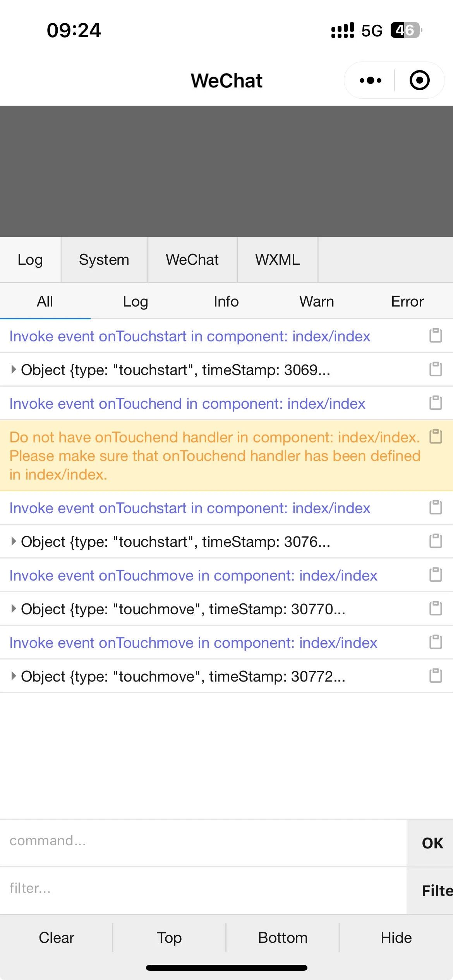The width and height of the screenshot is (453, 980).
Task: Copy the touchmove 30770 object log entry
Action: [436, 608]
